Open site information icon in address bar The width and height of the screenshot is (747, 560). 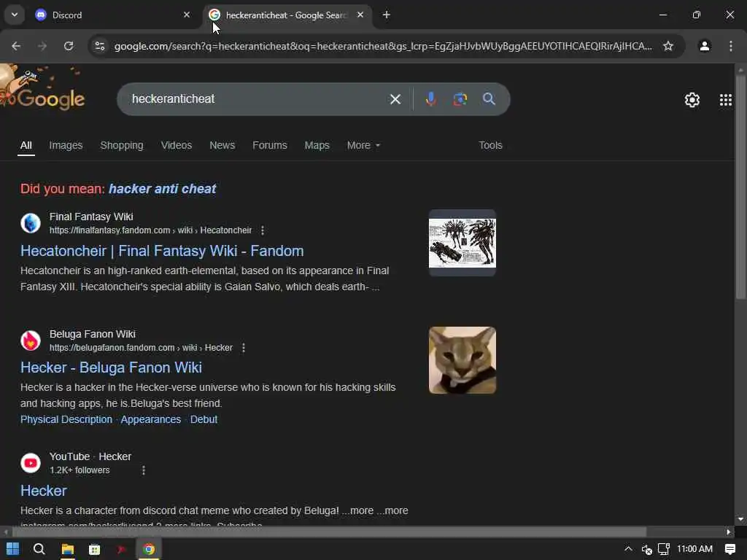(x=99, y=46)
